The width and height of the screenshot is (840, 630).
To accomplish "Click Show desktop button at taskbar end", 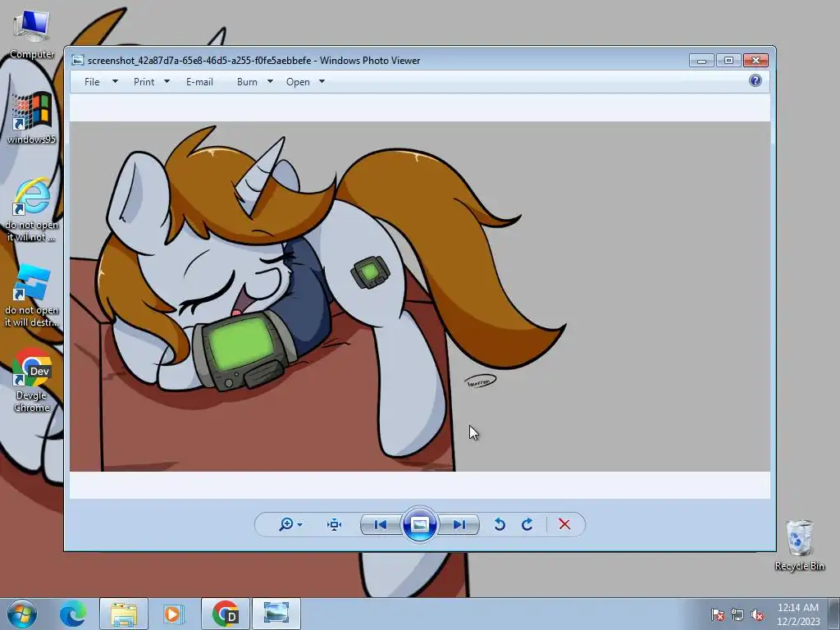I will click(834, 614).
